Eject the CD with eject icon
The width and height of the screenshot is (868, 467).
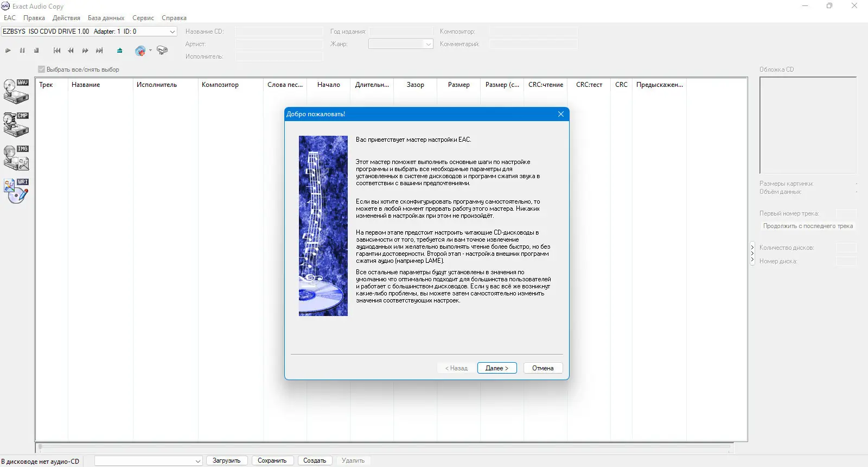tap(120, 51)
